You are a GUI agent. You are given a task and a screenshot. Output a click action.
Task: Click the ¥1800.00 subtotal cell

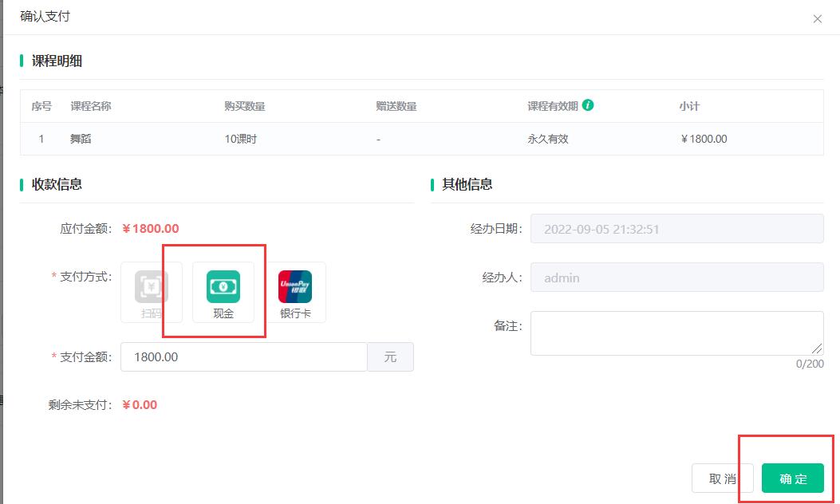[704, 139]
